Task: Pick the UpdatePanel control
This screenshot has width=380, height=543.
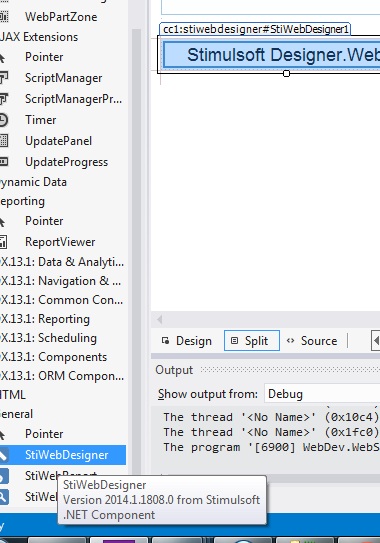Action: tap(63, 141)
